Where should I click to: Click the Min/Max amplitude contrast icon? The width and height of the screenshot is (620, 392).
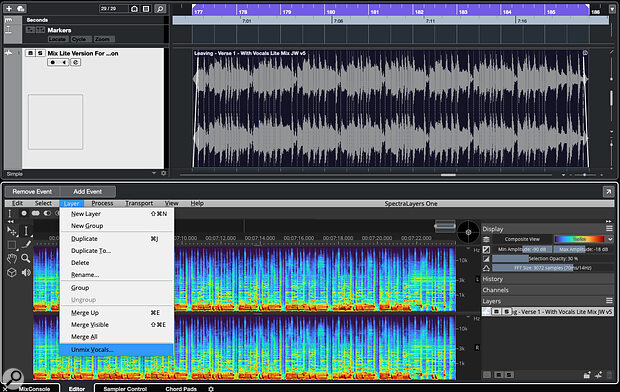486,249
